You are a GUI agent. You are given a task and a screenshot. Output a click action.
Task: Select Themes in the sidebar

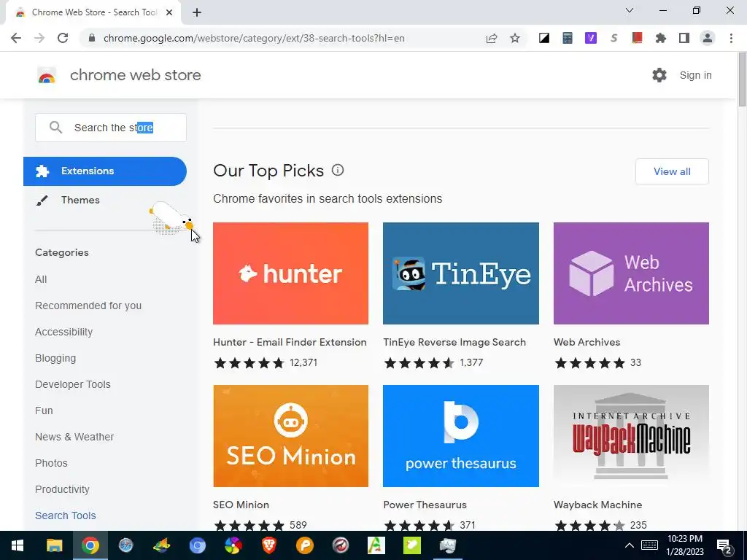pyautogui.click(x=80, y=200)
